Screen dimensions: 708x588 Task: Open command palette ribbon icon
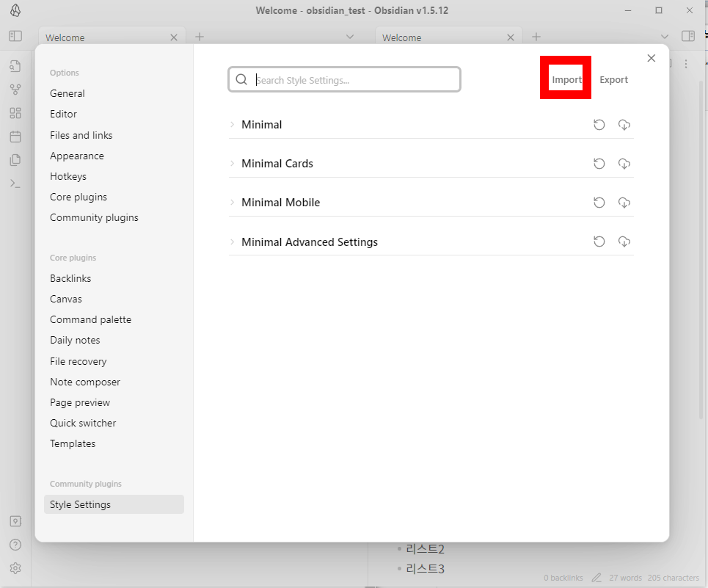pos(15,184)
